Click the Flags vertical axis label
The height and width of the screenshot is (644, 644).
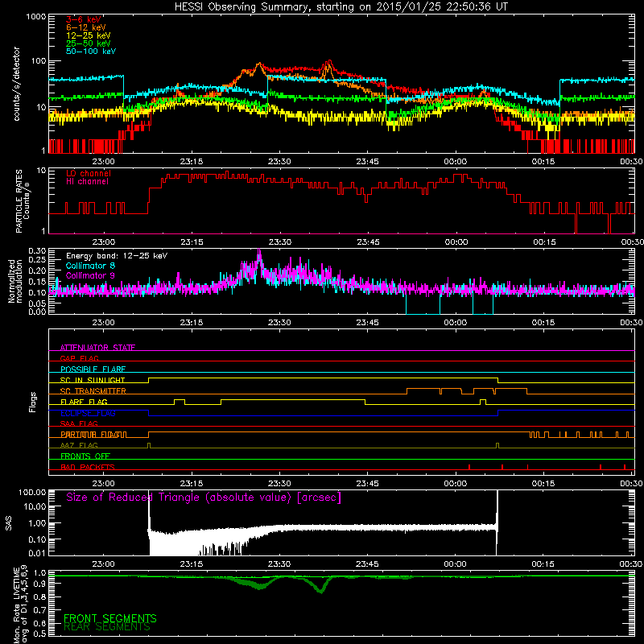[32, 402]
